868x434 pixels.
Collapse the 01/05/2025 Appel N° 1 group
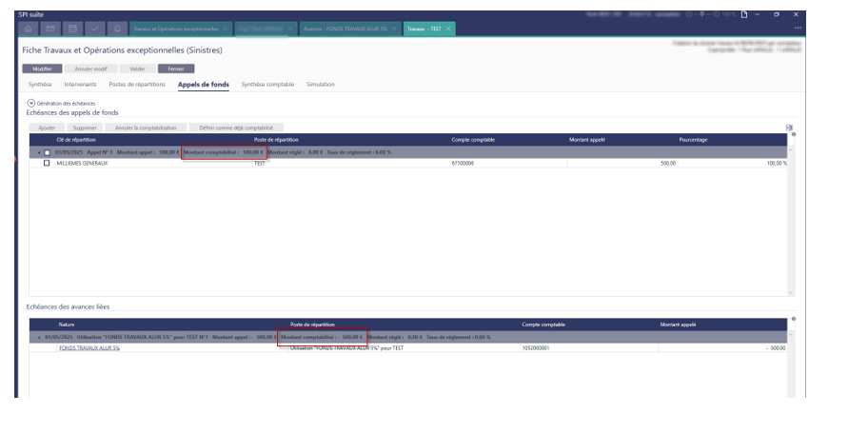[39, 152]
